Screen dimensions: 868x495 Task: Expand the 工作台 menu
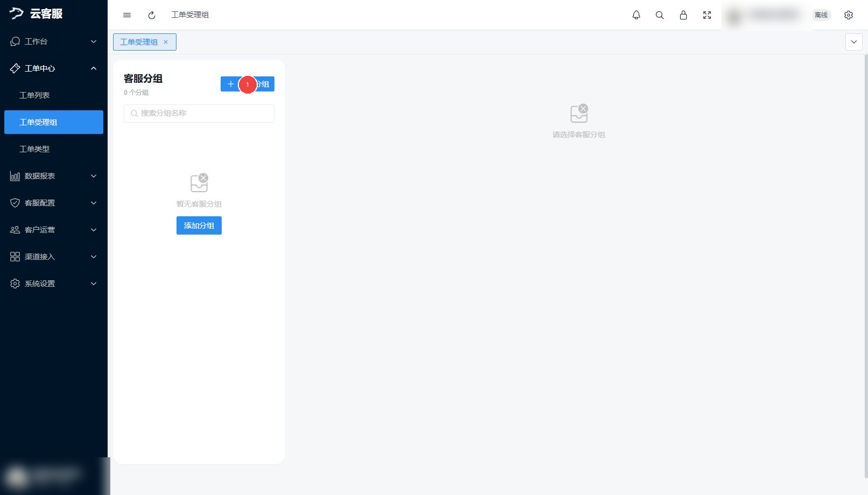click(x=54, y=41)
